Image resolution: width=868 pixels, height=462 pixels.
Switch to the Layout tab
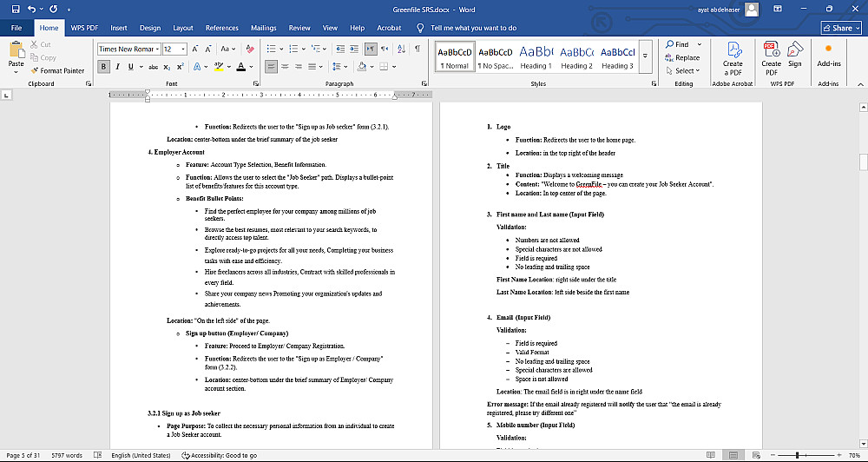click(182, 28)
